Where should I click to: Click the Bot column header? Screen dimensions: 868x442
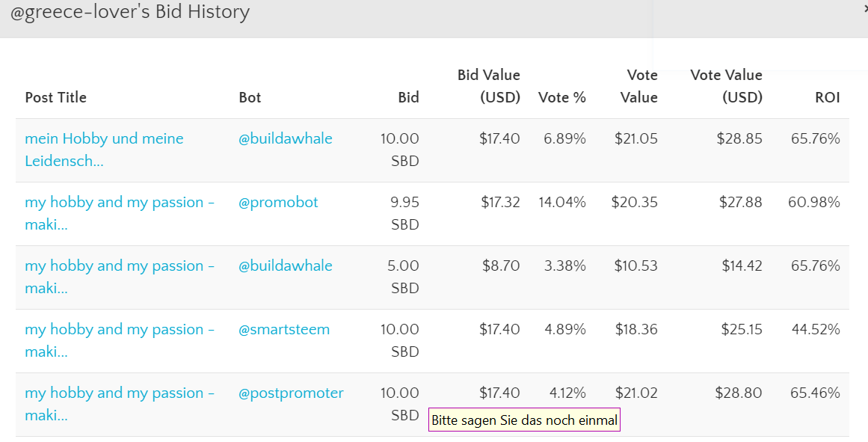pos(250,97)
